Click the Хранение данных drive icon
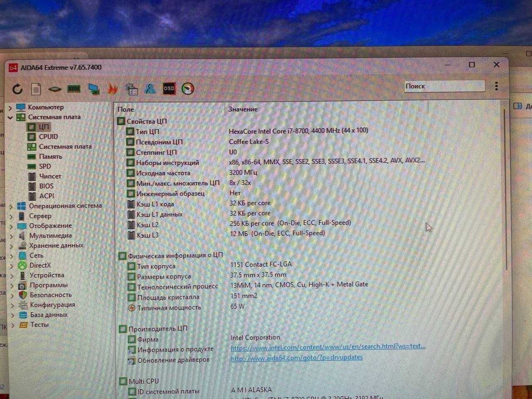Viewport: 532px width, 399px height. pos(22,246)
